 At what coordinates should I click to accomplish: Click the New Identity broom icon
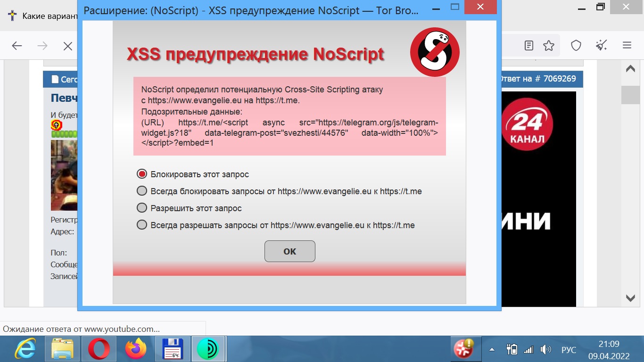pos(601,45)
